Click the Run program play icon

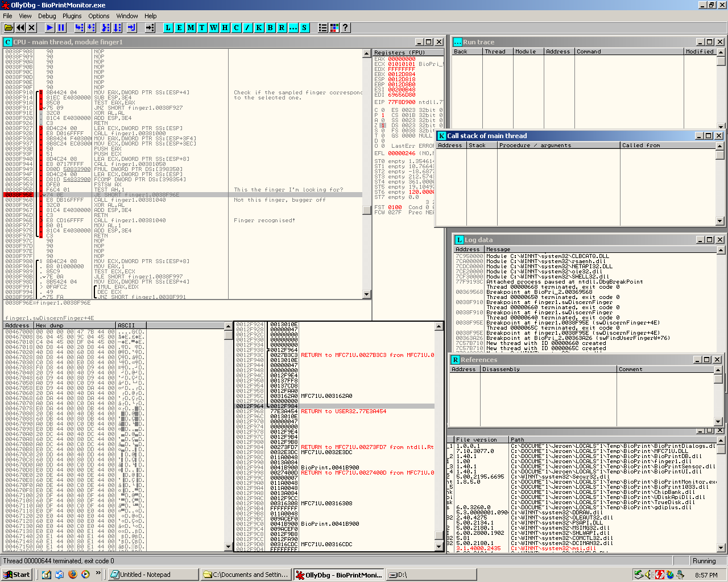click(x=50, y=27)
